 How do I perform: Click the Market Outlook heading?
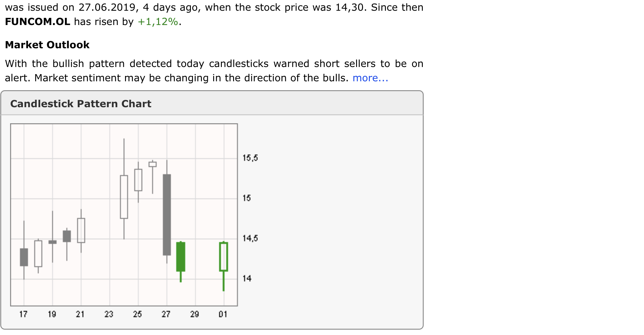tap(47, 45)
